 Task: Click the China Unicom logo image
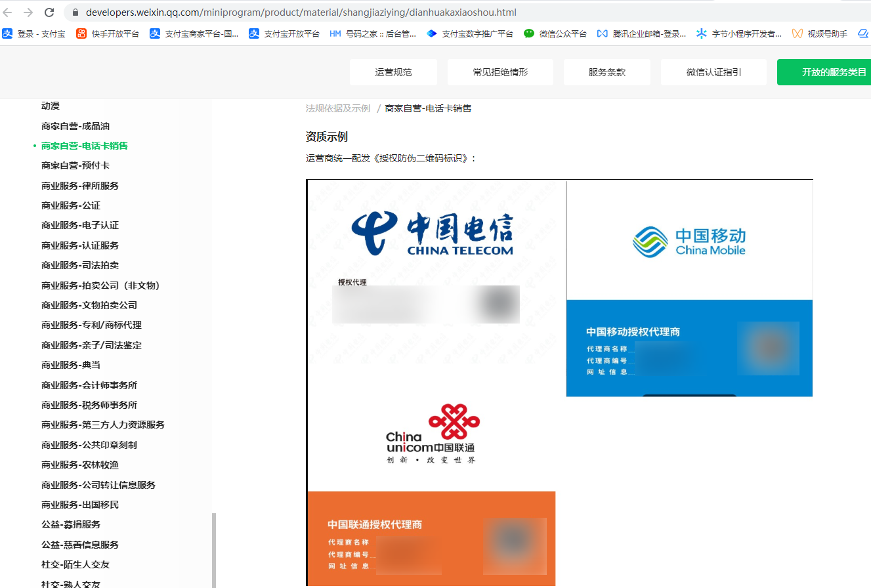(433, 433)
